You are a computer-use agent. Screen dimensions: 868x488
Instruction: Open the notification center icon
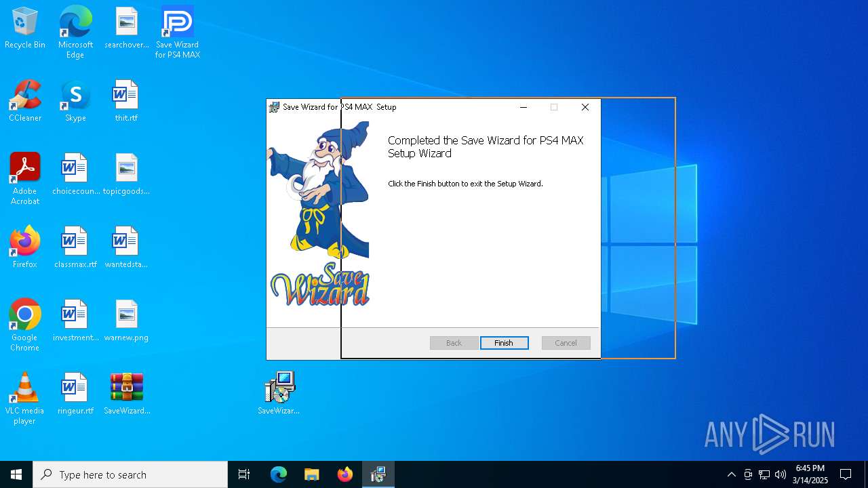pos(846,474)
